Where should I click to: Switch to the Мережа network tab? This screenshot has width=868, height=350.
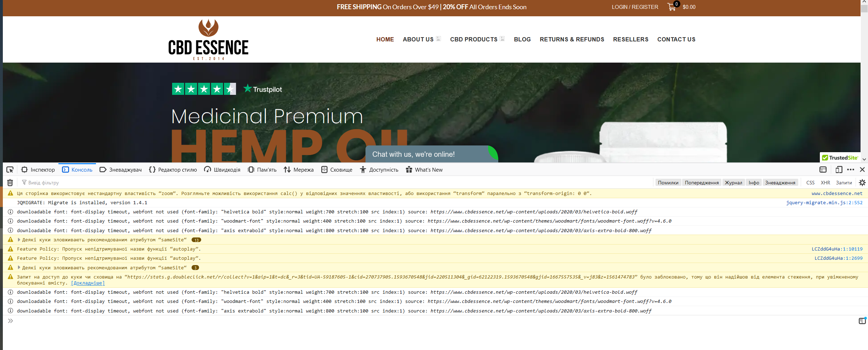[x=299, y=170]
